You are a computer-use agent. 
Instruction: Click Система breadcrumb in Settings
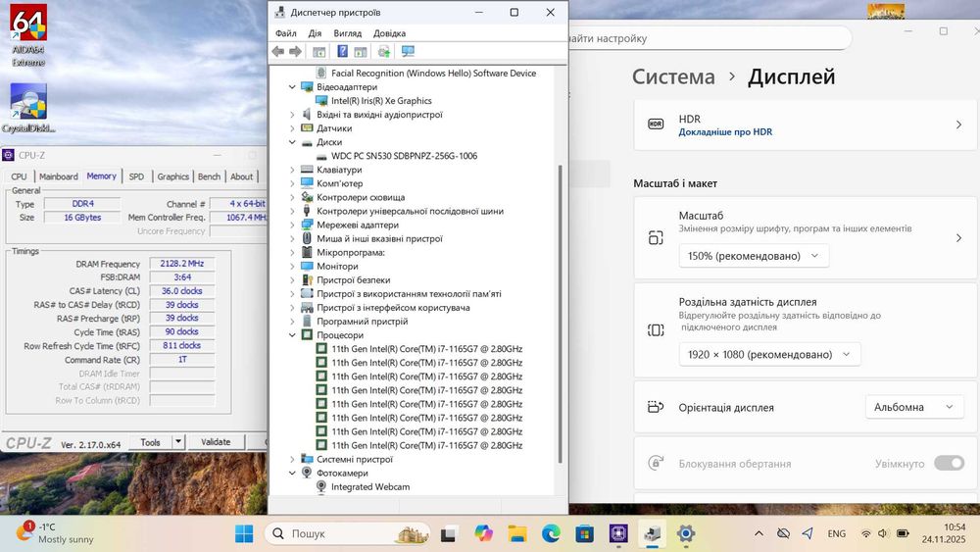[x=673, y=76]
